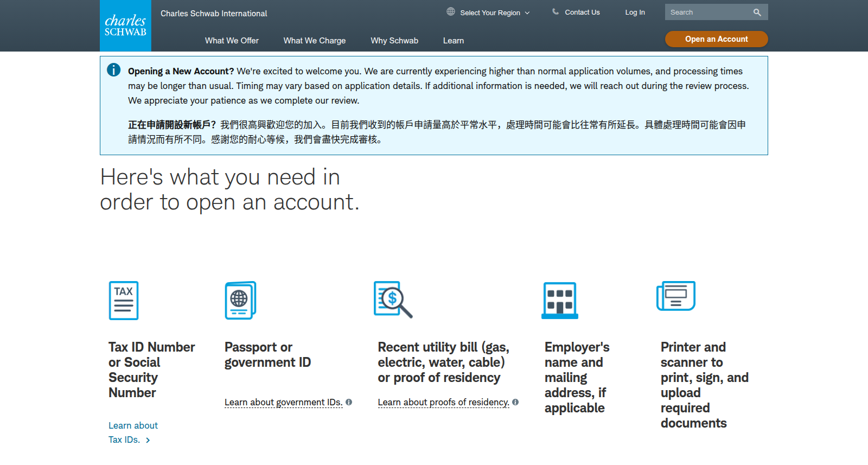Image resolution: width=868 pixels, height=465 pixels.
Task: Click the bold Opening a New Account? text
Action: [x=181, y=71]
